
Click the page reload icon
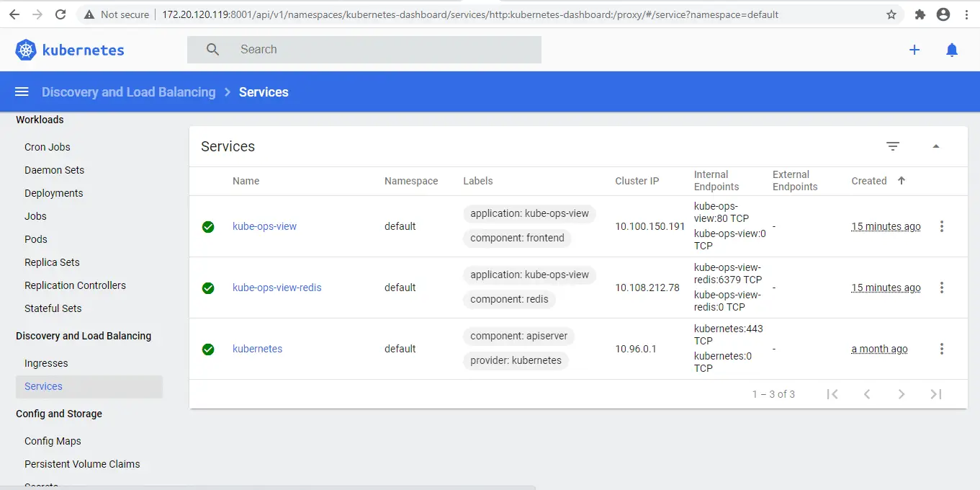click(60, 14)
